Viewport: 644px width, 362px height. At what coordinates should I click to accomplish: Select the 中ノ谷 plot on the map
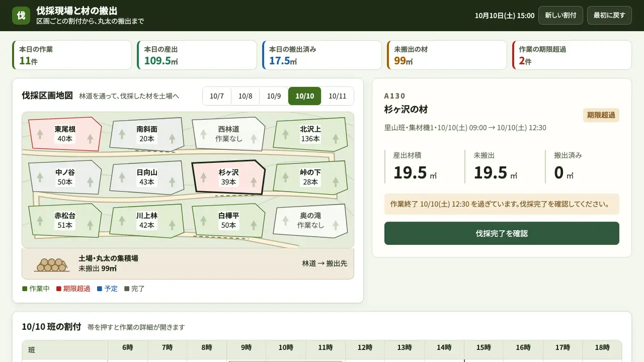(x=65, y=177)
